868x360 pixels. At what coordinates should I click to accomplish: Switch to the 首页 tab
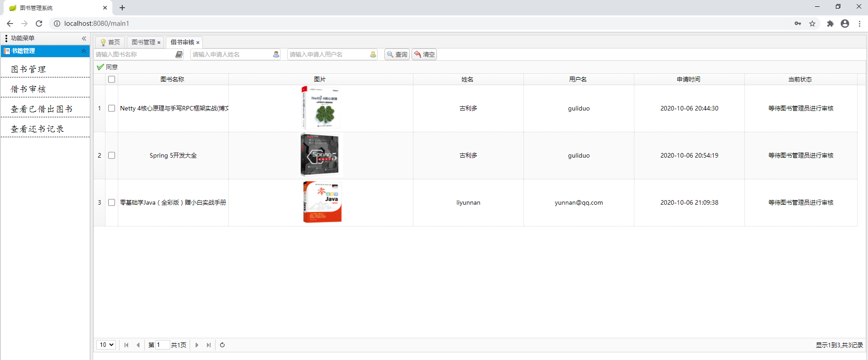tap(110, 42)
